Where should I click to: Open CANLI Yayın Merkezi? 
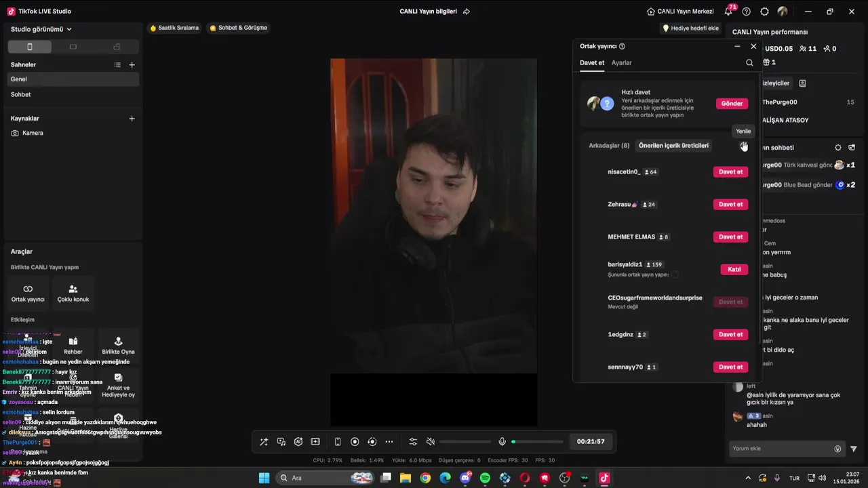click(x=680, y=12)
